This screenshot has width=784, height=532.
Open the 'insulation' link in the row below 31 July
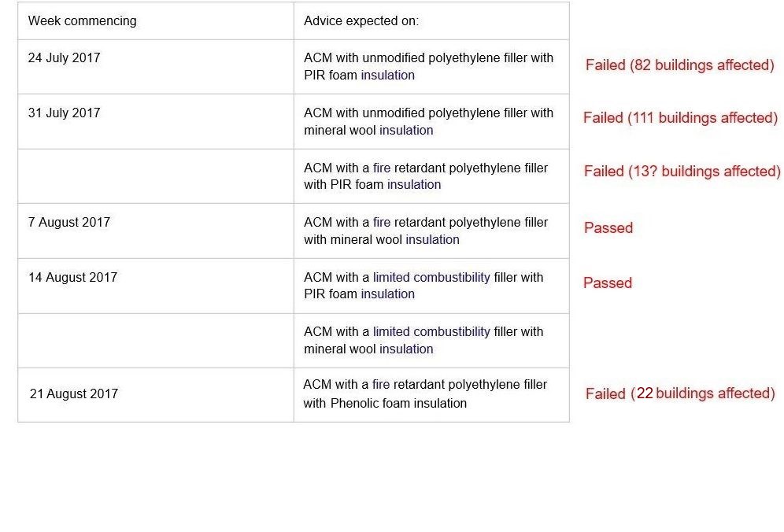(x=414, y=184)
